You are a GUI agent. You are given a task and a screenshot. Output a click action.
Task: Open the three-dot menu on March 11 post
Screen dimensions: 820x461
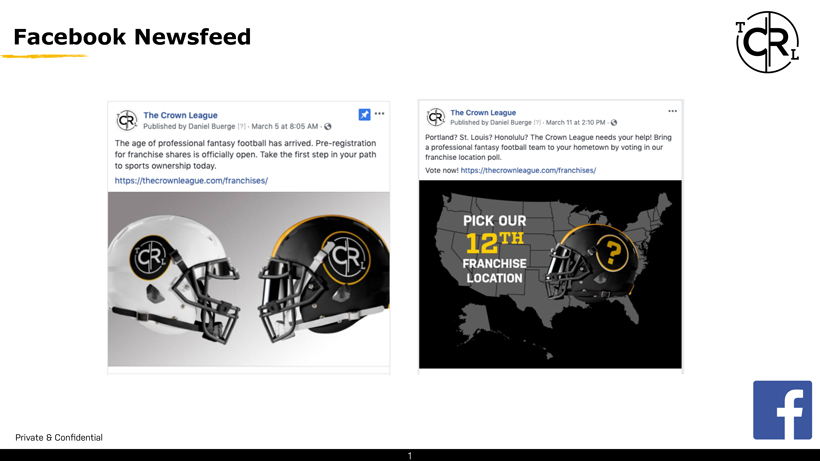[673, 111]
